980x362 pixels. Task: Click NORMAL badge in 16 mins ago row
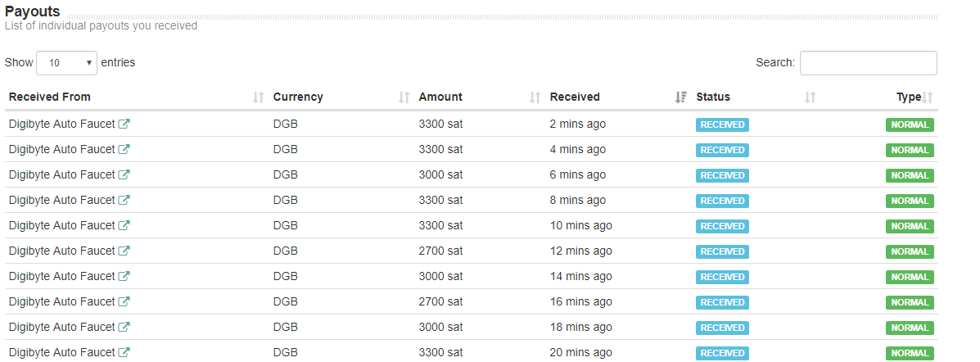(910, 302)
